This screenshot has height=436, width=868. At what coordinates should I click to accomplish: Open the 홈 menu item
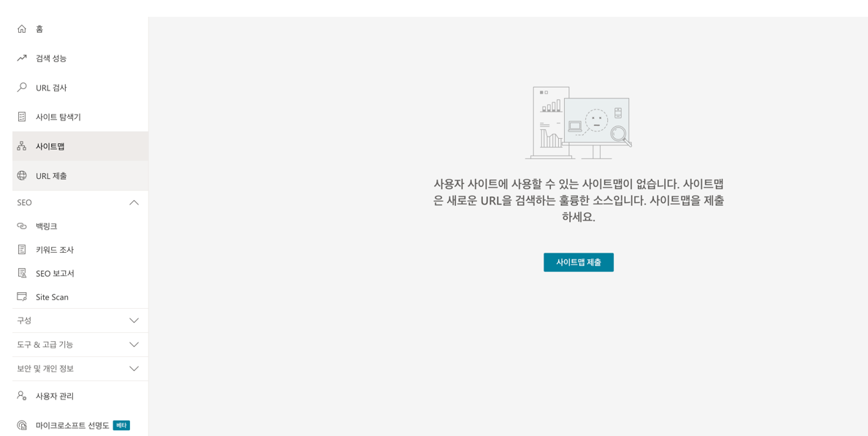pos(80,28)
